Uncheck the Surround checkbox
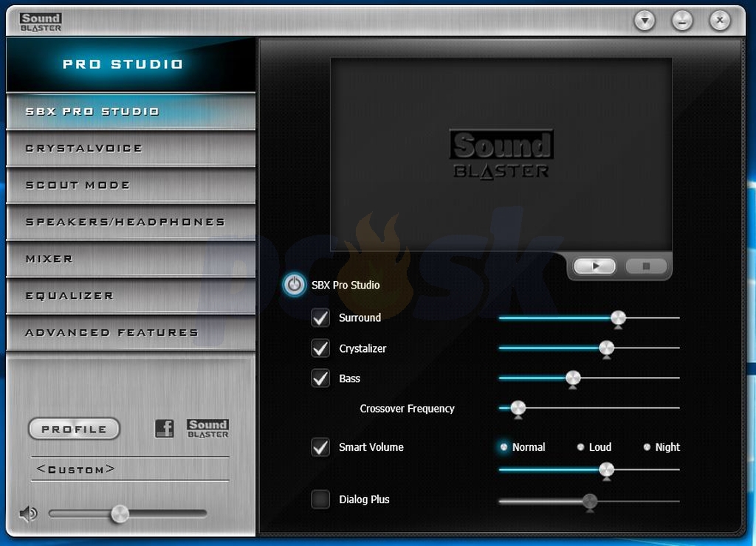Screen dimensions: 756x546 [320, 318]
